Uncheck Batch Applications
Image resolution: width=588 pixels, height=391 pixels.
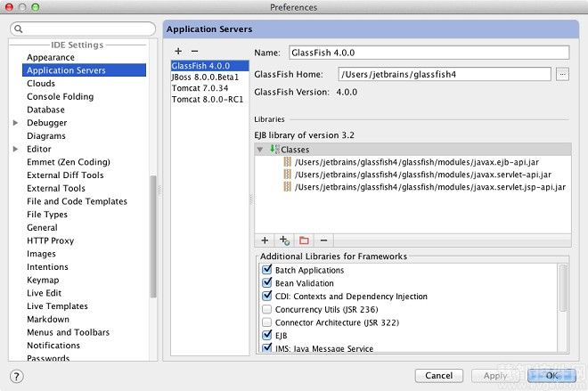(x=266, y=270)
